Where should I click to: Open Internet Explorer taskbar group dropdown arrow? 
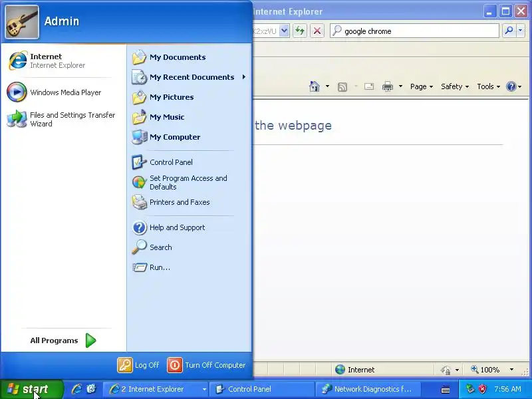click(204, 389)
